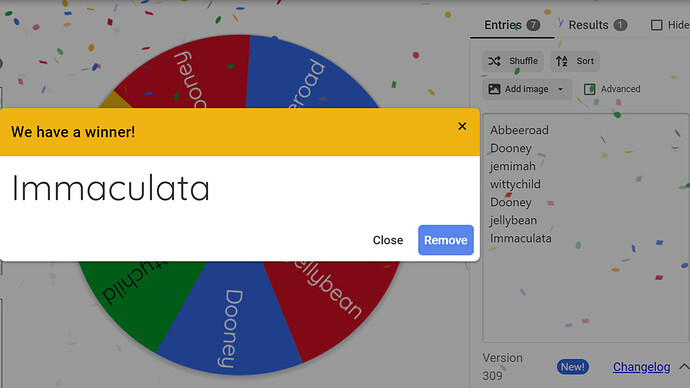Image resolution: width=690 pixels, height=388 pixels.
Task: Switch to the Results tab
Action: tap(598, 25)
